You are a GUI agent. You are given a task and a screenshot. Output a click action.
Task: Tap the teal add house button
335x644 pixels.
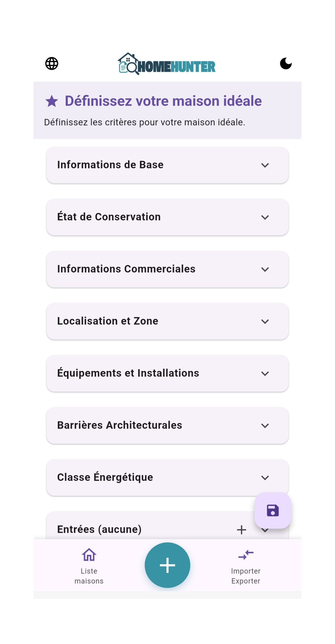[167, 565]
